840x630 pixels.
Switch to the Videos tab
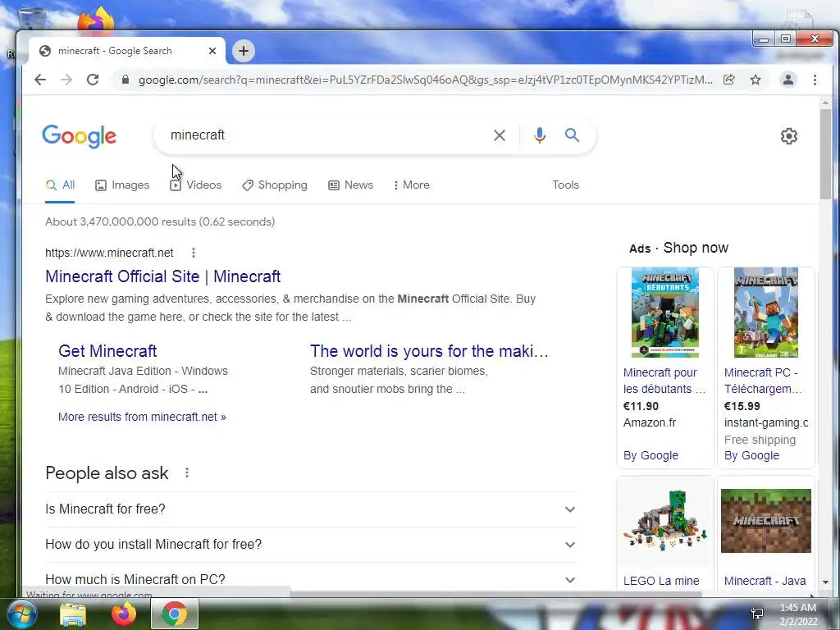tap(195, 185)
